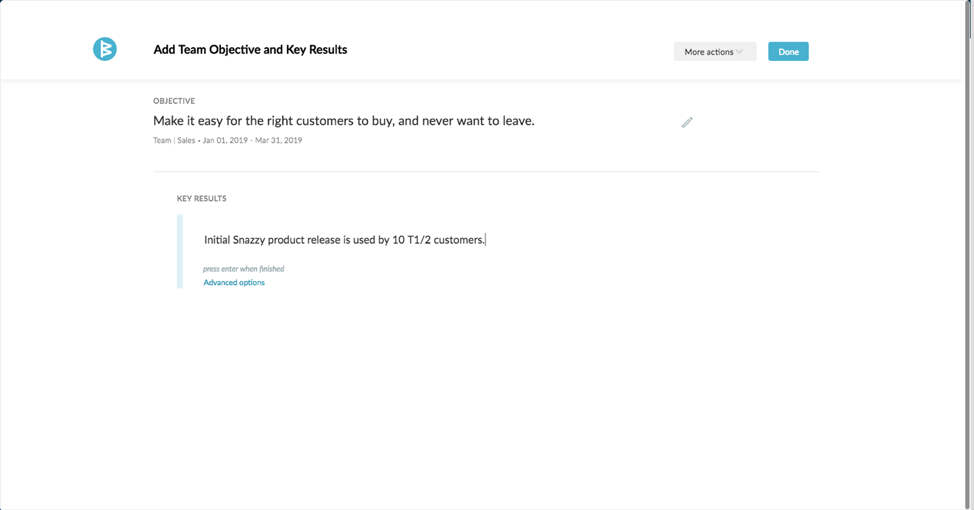Place cursor after 'customers.' in the key result

pyautogui.click(x=485, y=240)
